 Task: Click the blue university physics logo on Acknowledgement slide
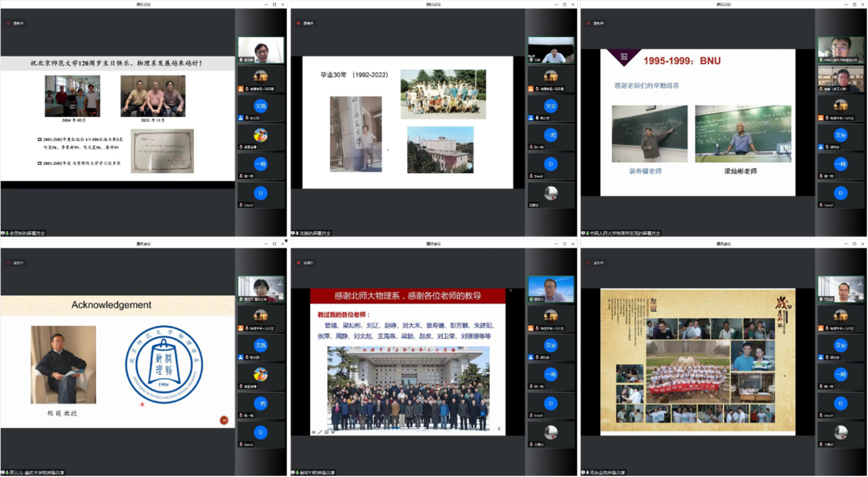point(164,365)
